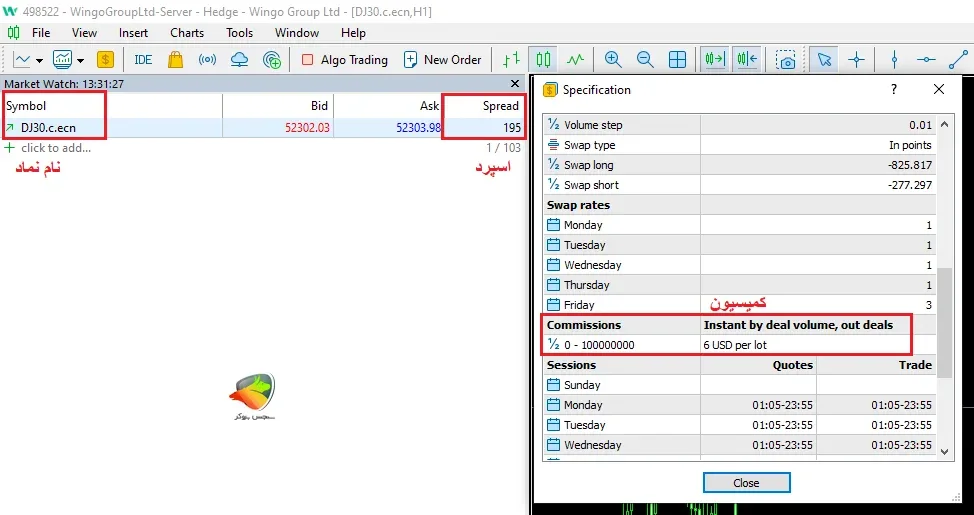This screenshot has width=974, height=515.
Task: Sort by the Spread column header
Action: tap(483, 106)
